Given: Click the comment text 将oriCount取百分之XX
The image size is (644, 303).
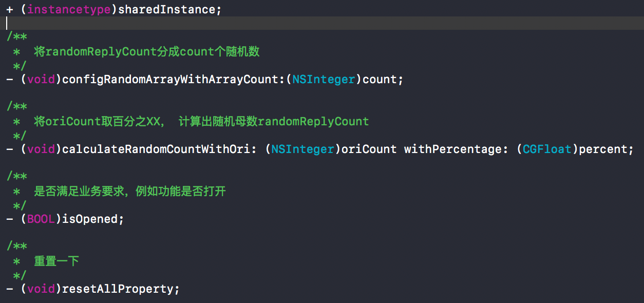Looking at the screenshot, I should tap(97, 122).
